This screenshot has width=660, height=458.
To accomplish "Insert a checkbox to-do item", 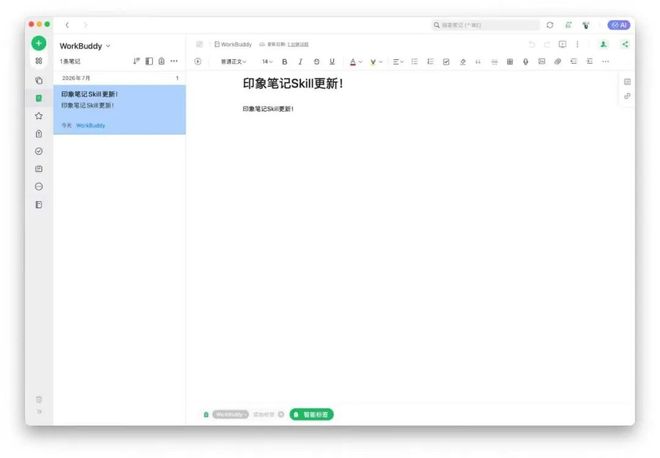I will (x=446, y=61).
